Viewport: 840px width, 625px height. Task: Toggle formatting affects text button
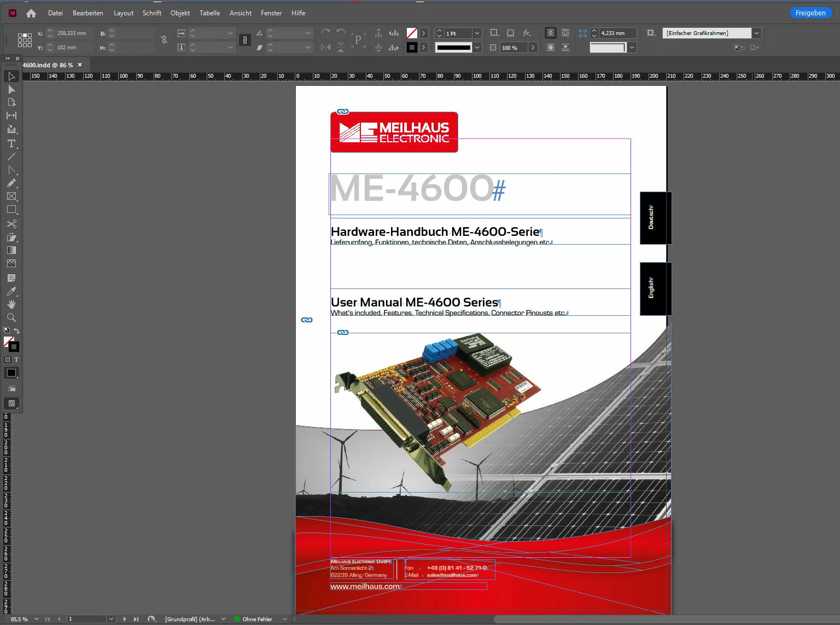point(16,360)
